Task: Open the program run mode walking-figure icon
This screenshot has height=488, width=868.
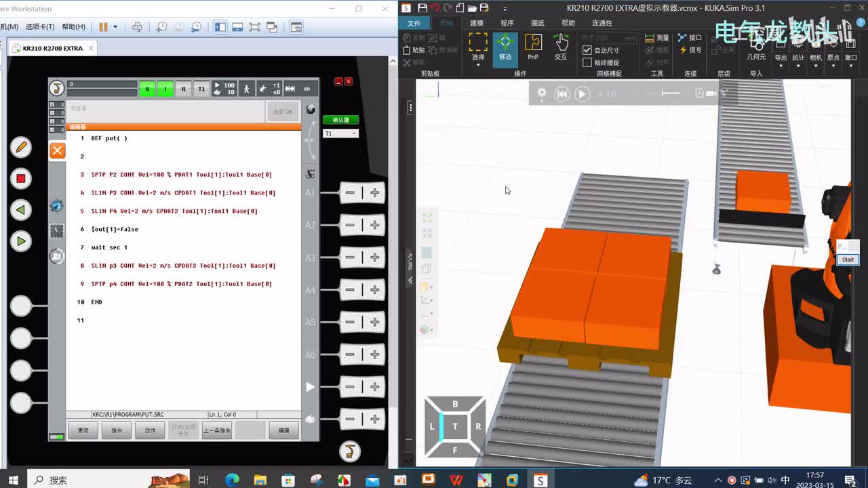Action: click(x=247, y=89)
